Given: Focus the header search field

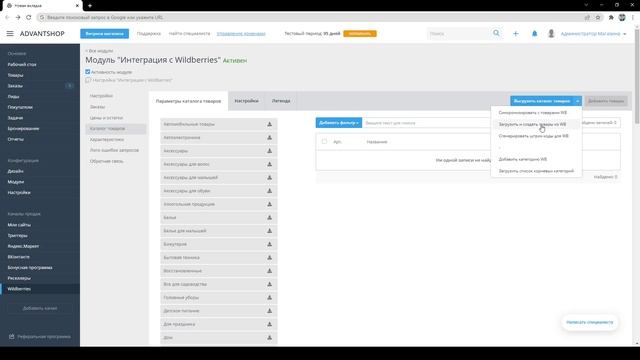Looking at the screenshot, I should (x=459, y=33).
